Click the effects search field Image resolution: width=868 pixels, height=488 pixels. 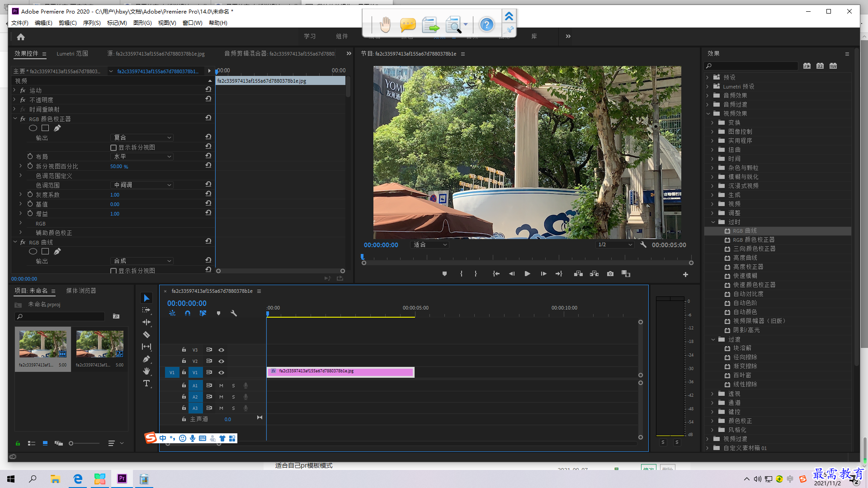coord(751,66)
